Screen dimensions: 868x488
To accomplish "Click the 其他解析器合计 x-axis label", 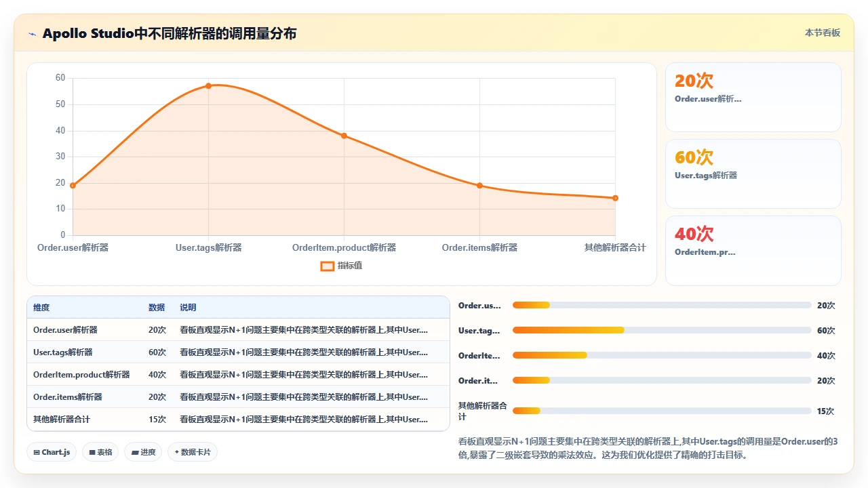I will pyautogui.click(x=615, y=248).
